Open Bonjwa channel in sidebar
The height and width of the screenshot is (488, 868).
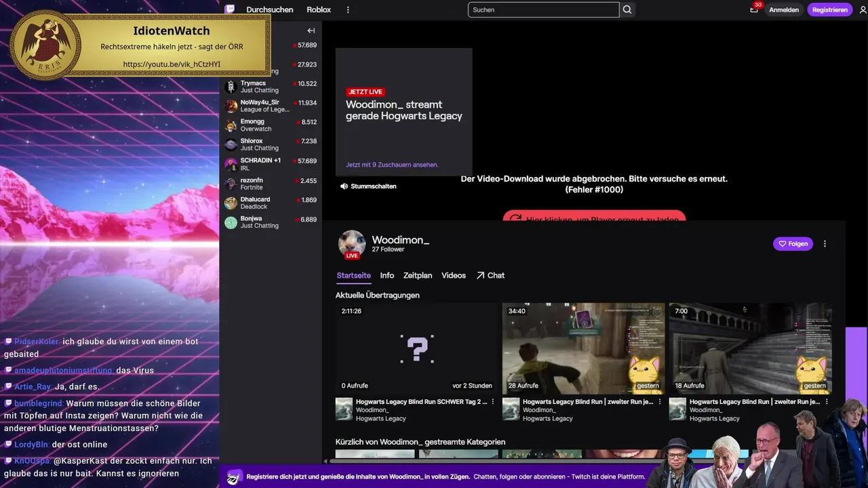tap(271, 222)
